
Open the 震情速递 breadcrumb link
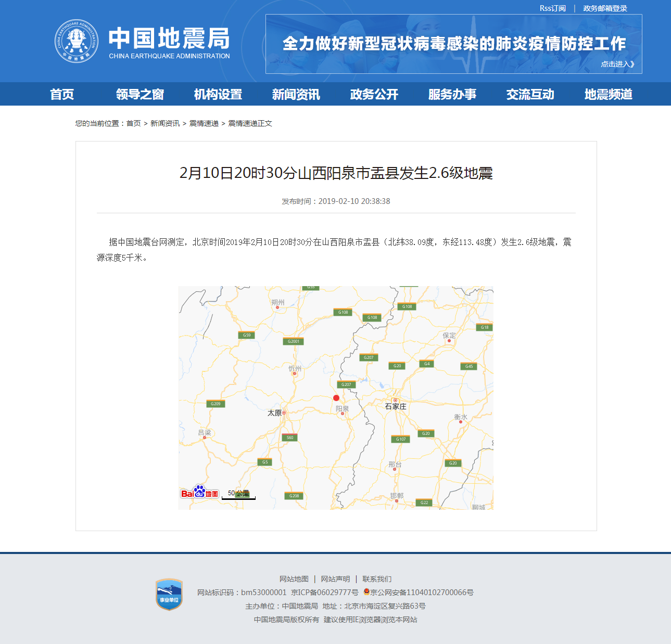(x=204, y=123)
